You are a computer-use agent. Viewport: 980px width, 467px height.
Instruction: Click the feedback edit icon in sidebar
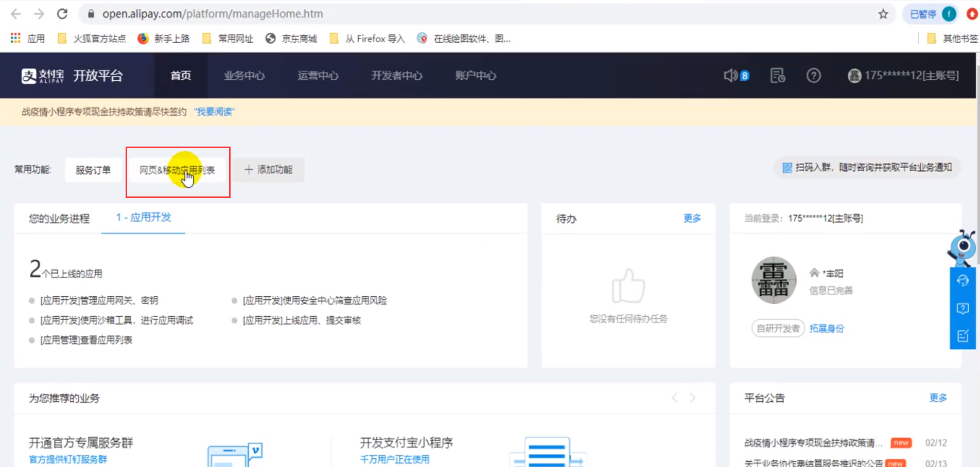(x=962, y=336)
